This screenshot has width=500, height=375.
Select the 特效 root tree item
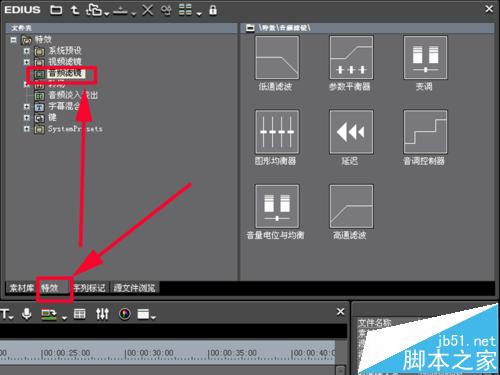click(x=43, y=40)
